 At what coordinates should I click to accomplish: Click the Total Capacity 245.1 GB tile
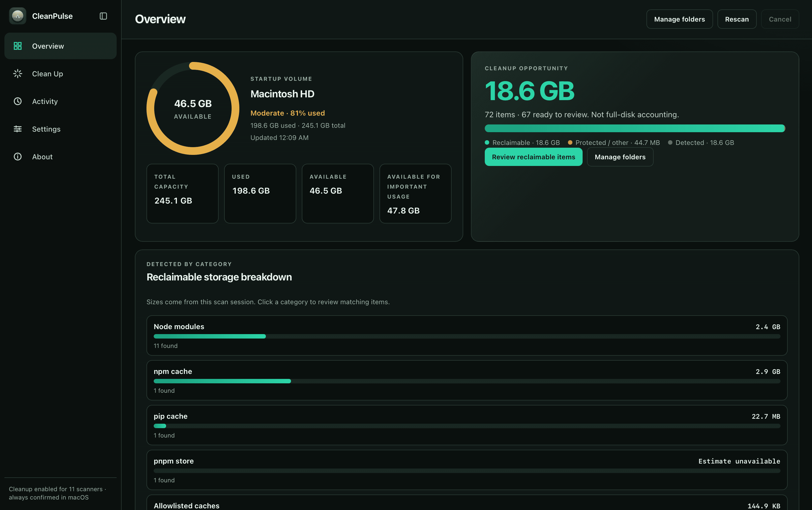[182, 194]
